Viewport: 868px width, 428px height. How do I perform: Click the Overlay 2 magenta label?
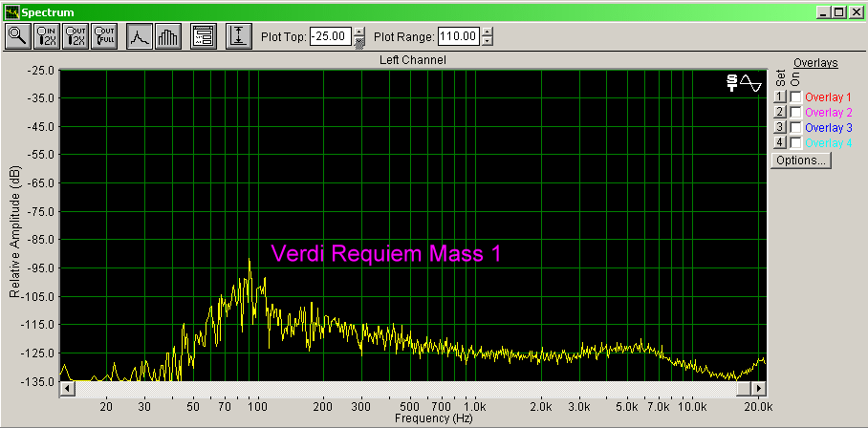click(828, 112)
